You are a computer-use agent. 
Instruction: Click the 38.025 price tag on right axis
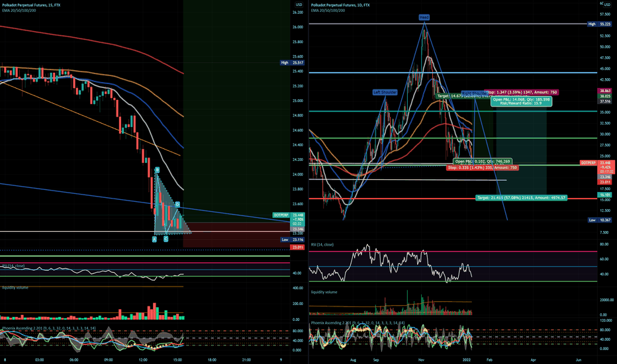coord(605,96)
